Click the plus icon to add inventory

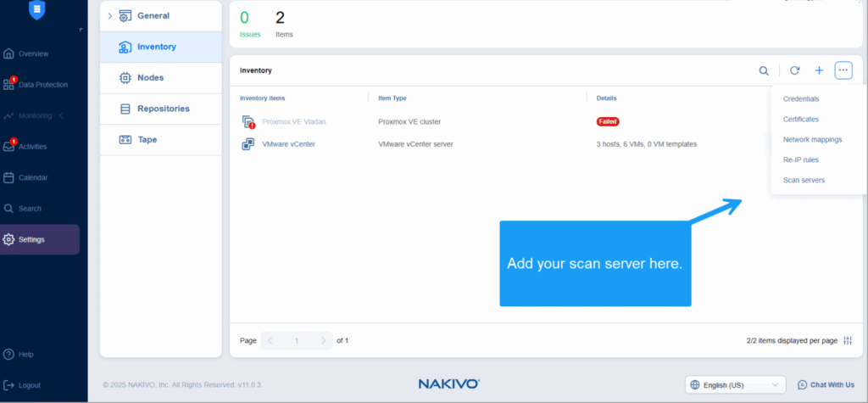coord(820,70)
